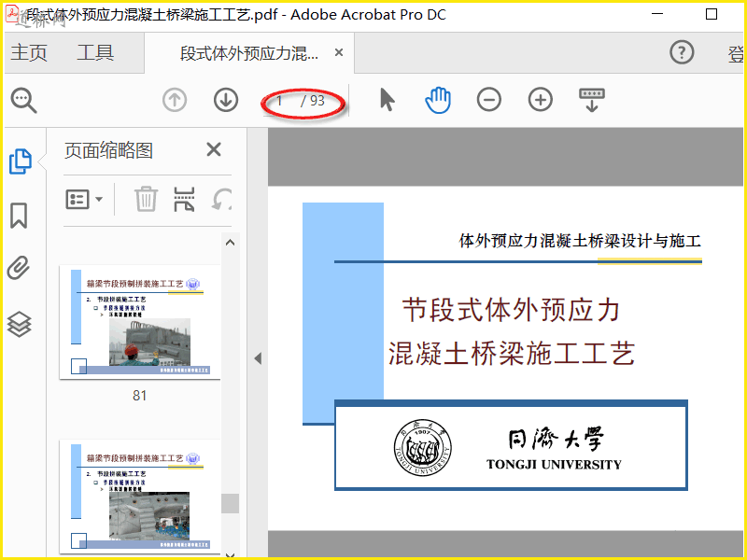Open the attachments paperclip panel
Viewport: 747px width, 560px height.
click(19, 268)
